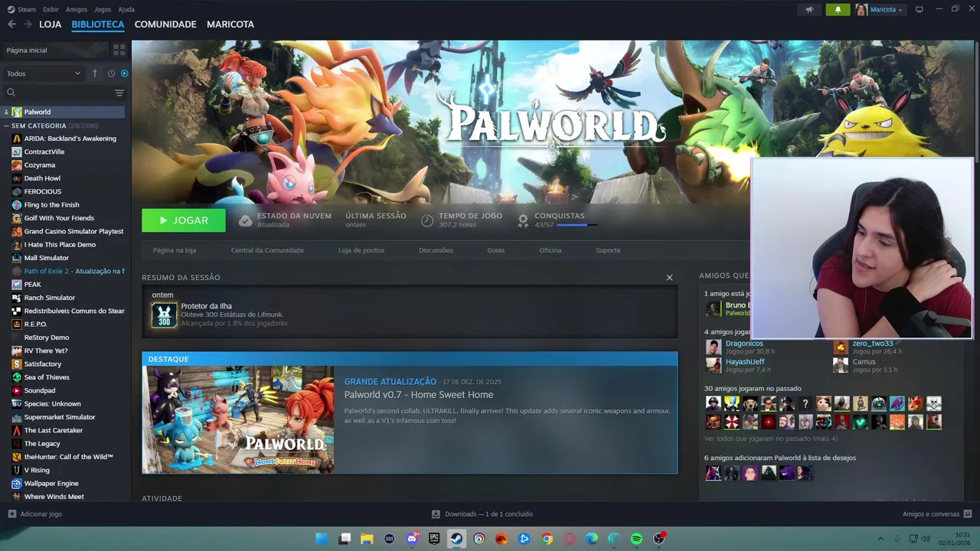Go back with the navigation back arrow

pyautogui.click(x=11, y=24)
